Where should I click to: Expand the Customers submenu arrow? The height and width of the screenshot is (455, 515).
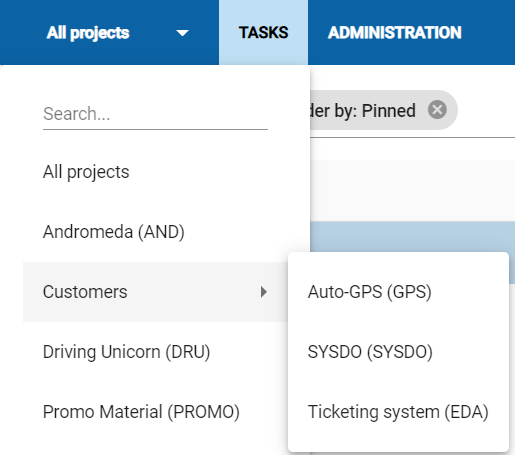point(264,292)
